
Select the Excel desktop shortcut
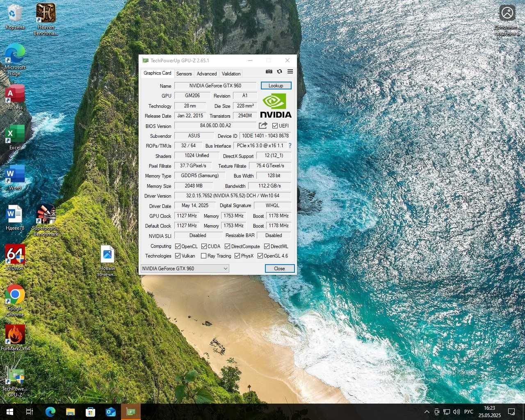point(15,138)
